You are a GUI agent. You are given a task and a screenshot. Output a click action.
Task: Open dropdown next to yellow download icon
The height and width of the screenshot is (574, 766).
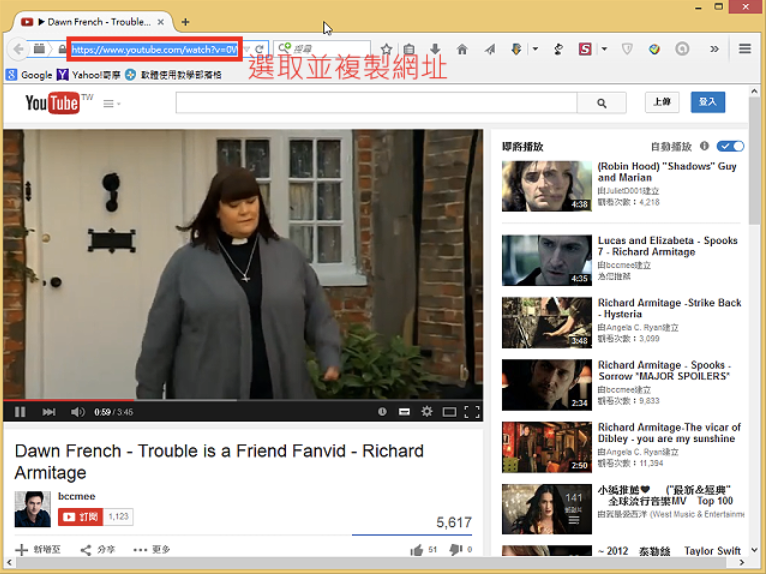(x=535, y=49)
